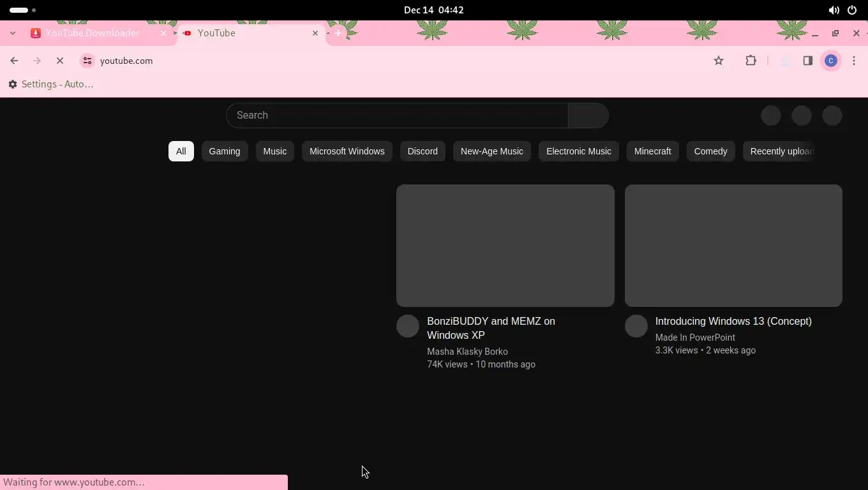The width and height of the screenshot is (868, 490).
Task: Focus the YouTube Search field
Action: (397, 115)
